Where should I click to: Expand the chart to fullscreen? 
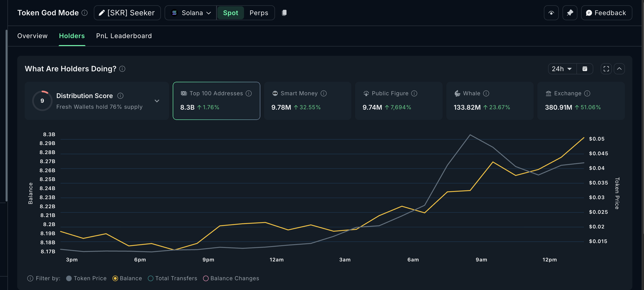click(606, 69)
